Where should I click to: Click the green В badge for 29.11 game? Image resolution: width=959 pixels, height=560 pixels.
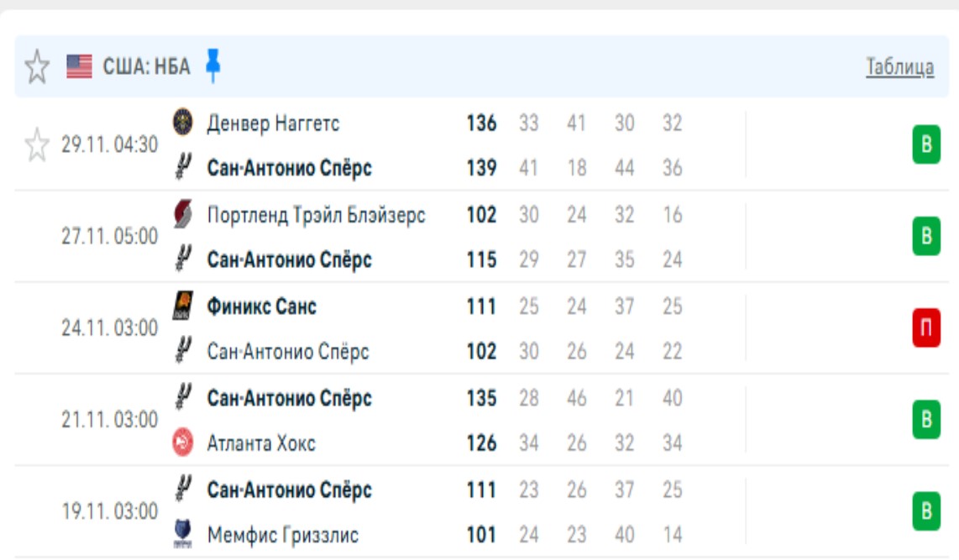(x=926, y=146)
